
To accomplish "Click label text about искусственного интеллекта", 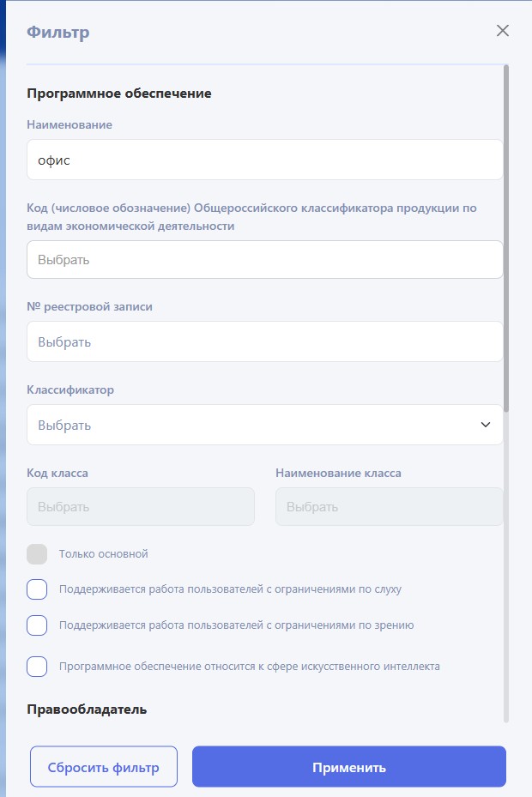I will point(250,667).
